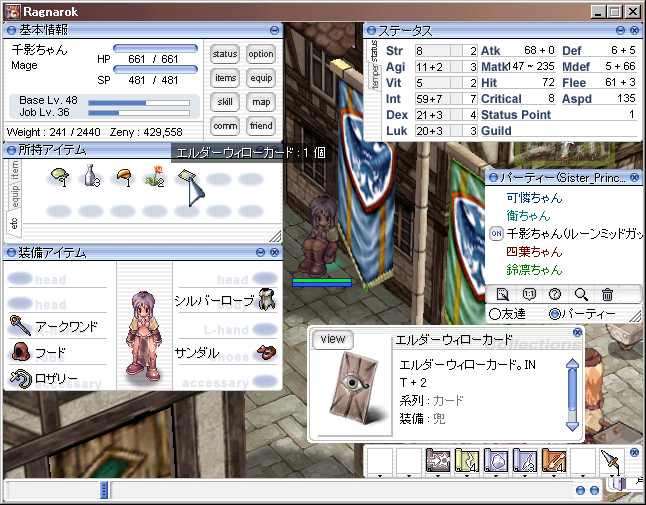
Task: Click the ロザリー accessory icon
Action: (x=20, y=378)
